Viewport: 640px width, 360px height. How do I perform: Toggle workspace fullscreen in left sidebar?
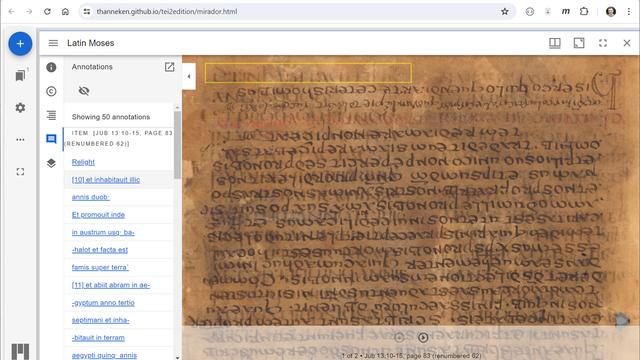click(x=20, y=172)
